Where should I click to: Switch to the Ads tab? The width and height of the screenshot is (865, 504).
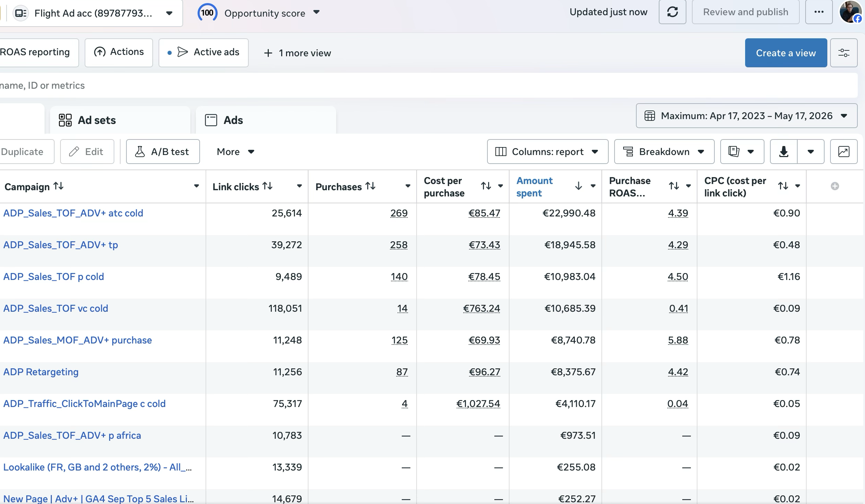click(266, 120)
